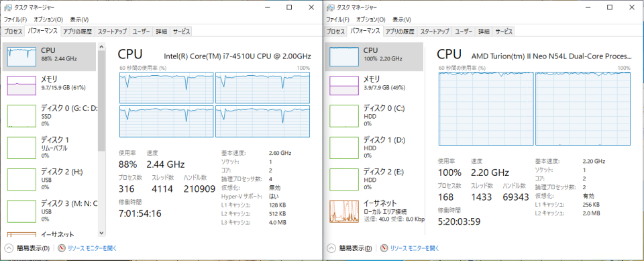
Task: Click uptime value 7:01:54:16
Action: click(x=140, y=213)
